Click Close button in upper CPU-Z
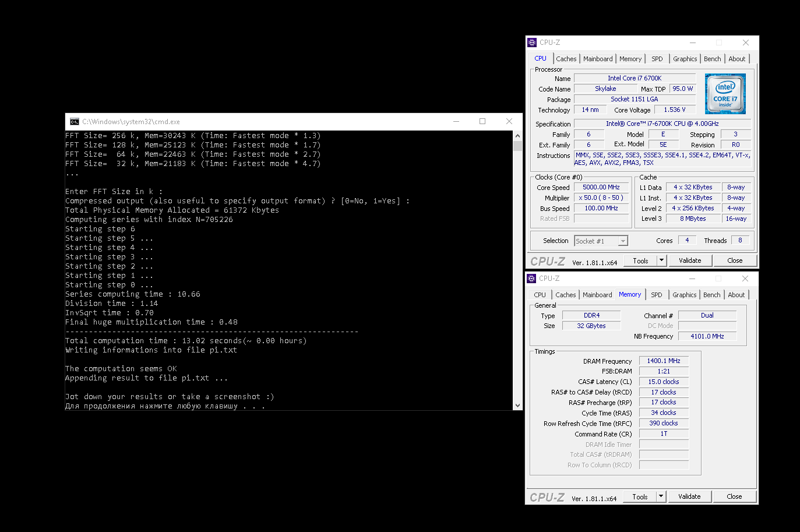 [x=735, y=260]
